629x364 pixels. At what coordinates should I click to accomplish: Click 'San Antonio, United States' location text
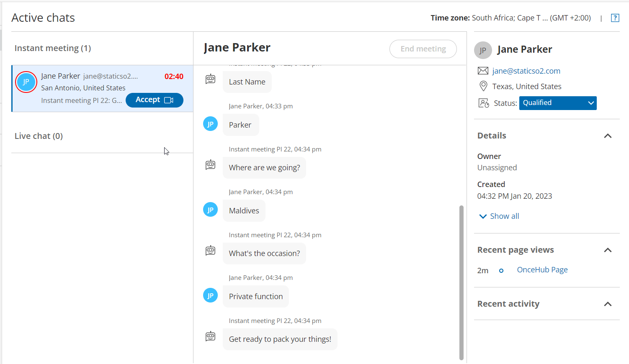[83, 88]
